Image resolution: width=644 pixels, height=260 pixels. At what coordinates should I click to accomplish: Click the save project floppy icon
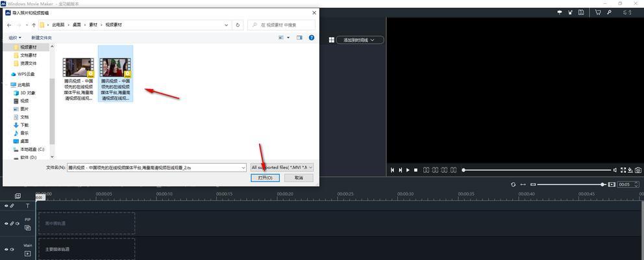(x=581, y=12)
